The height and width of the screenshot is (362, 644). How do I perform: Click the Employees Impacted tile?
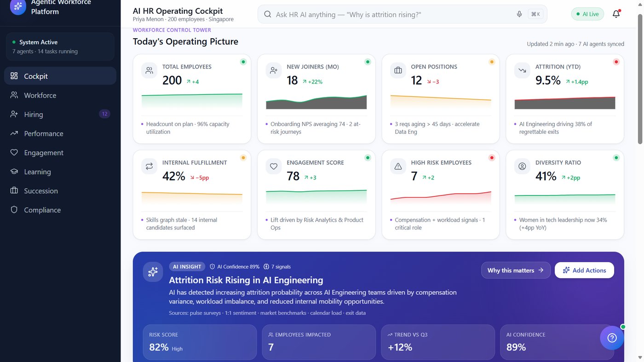319,342
